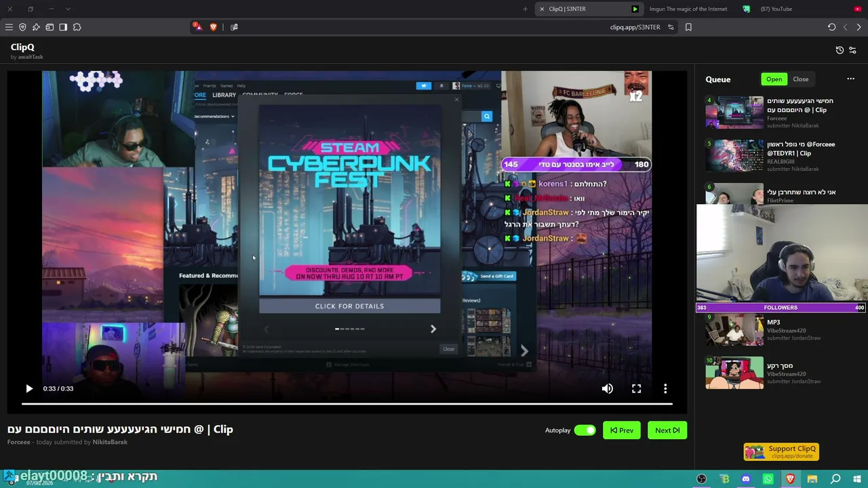Open the video player more options menu
This screenshot has width=868, height=488.
(665, 388)
